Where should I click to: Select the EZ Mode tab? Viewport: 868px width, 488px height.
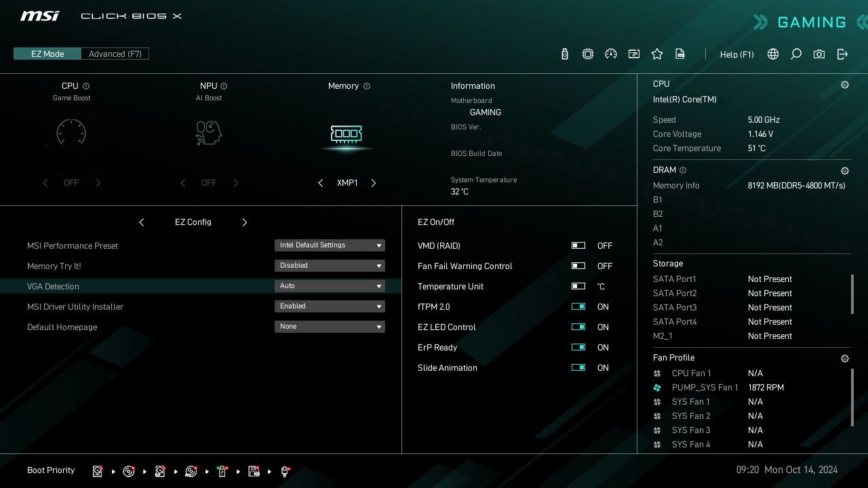(47, 54)
